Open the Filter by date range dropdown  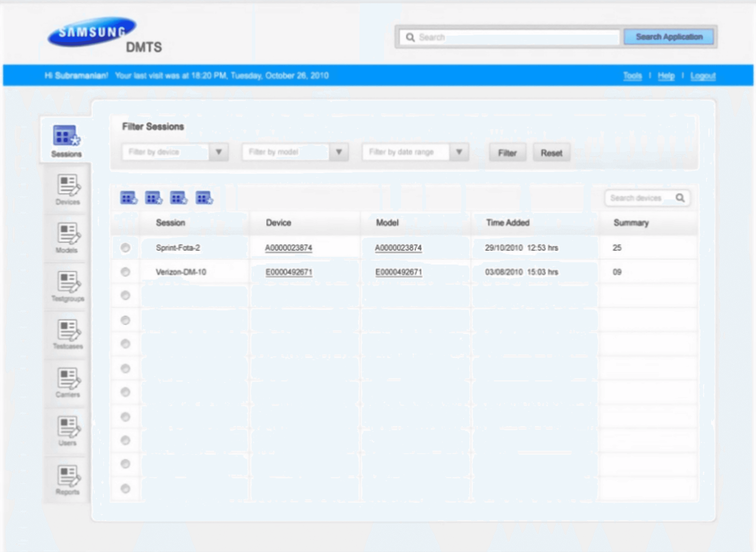[x=459, y=152]
